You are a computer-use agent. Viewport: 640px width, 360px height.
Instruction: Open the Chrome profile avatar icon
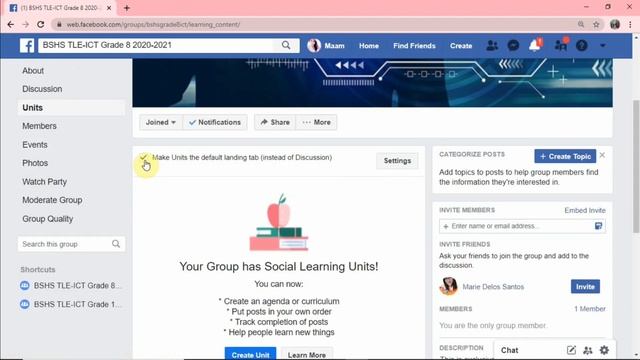coord(615,24)
